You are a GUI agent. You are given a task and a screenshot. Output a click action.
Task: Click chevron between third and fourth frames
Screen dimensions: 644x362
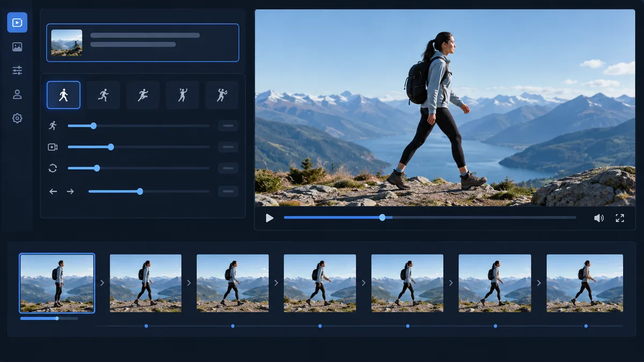pyautogui.click(x=276, y=283)
